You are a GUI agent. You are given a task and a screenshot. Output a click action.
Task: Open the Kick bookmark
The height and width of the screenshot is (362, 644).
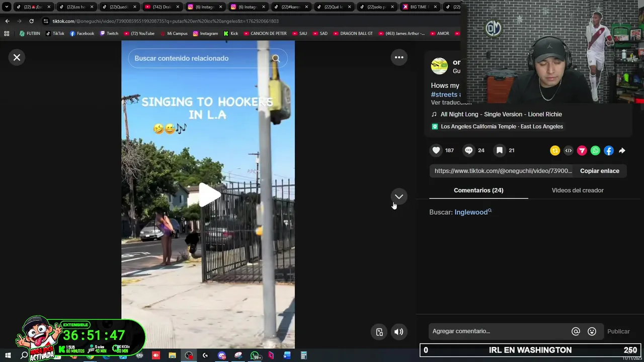[231, 34]
